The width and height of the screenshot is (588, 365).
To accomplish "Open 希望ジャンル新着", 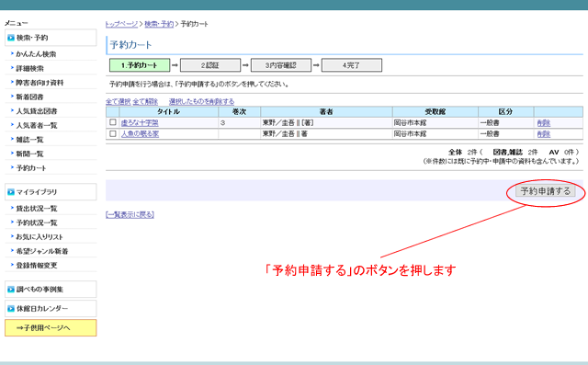I will 42,251.
